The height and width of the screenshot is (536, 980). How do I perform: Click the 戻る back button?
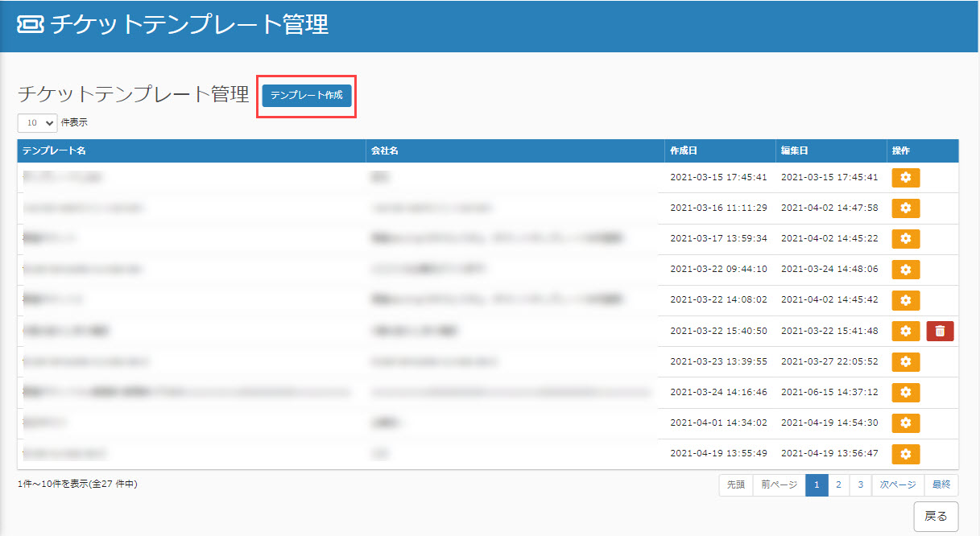click(x=935, y=517)
